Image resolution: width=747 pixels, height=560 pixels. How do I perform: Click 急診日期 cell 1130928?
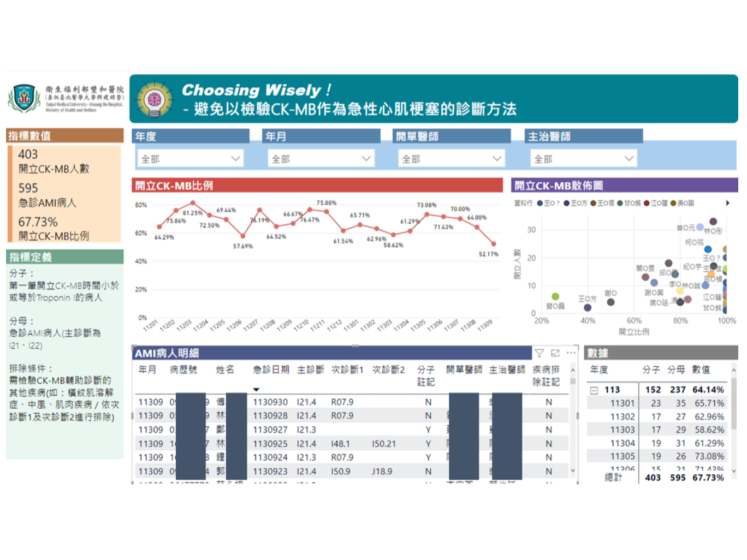[270, 416]
